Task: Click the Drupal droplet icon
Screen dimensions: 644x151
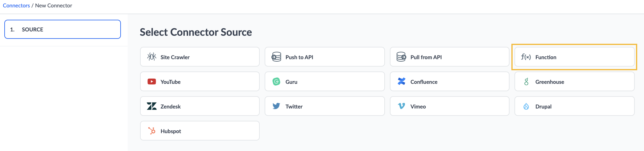Action: click(526, 106)
